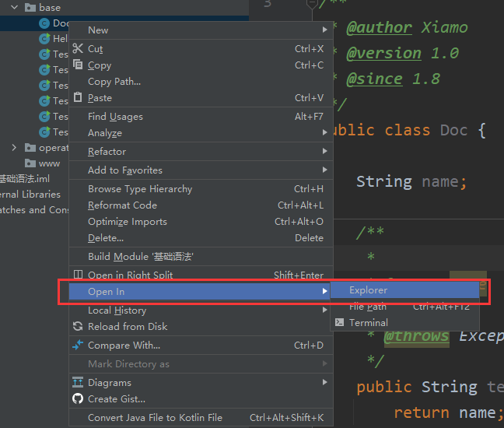Choose New from the context menu
504x428 pixels.
(x=201, y=30)
